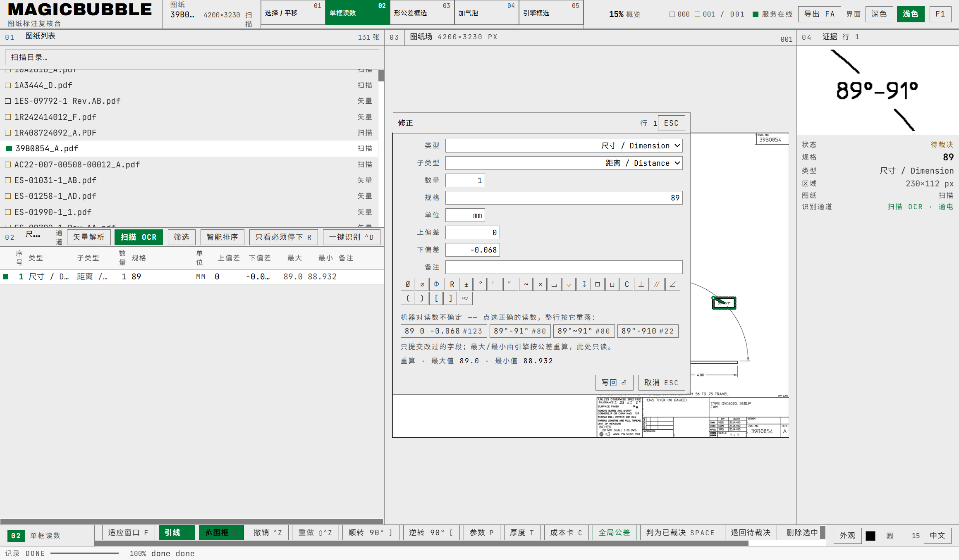Insert the × multiplication symbol

pyautogui.click(x=540, y=284)
